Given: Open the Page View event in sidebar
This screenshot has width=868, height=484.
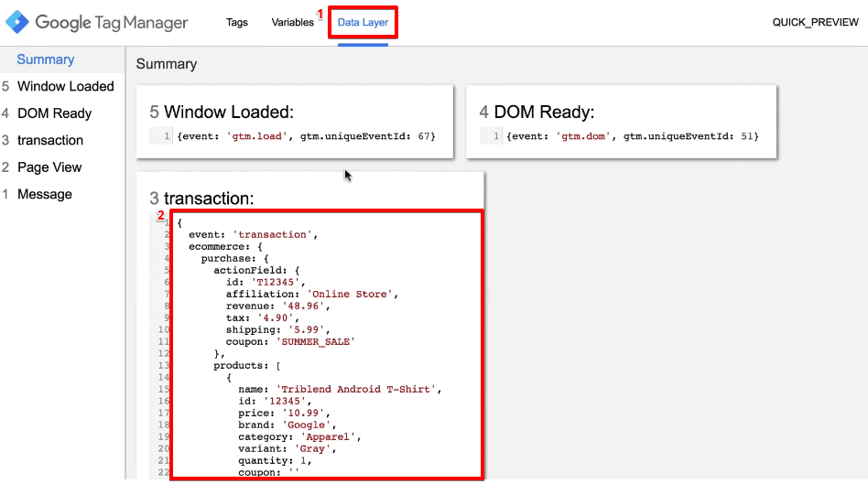Looking at the screenshot, I should [49, 167].
